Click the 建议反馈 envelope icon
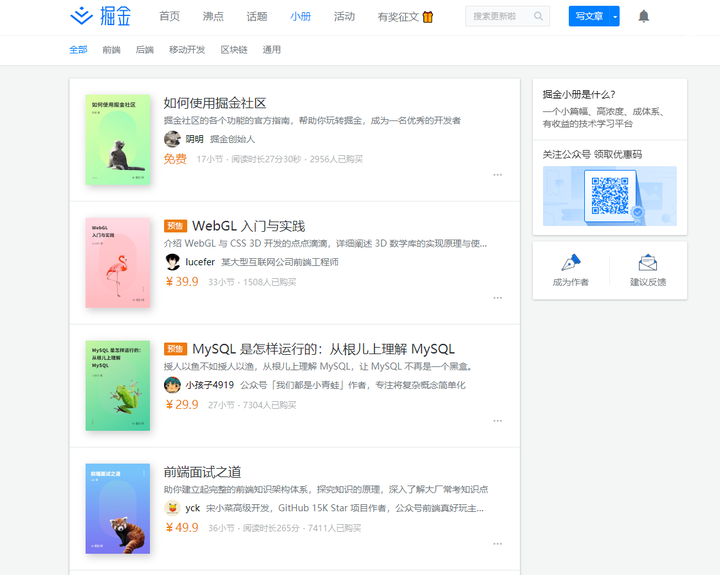The width and height of the screenshot is (720, 575). coord(647,263)
